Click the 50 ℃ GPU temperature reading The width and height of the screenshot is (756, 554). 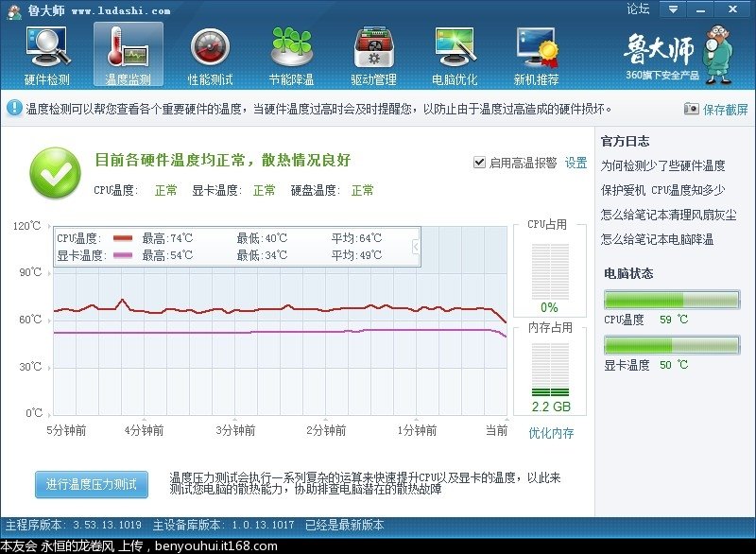pos(674,365)
